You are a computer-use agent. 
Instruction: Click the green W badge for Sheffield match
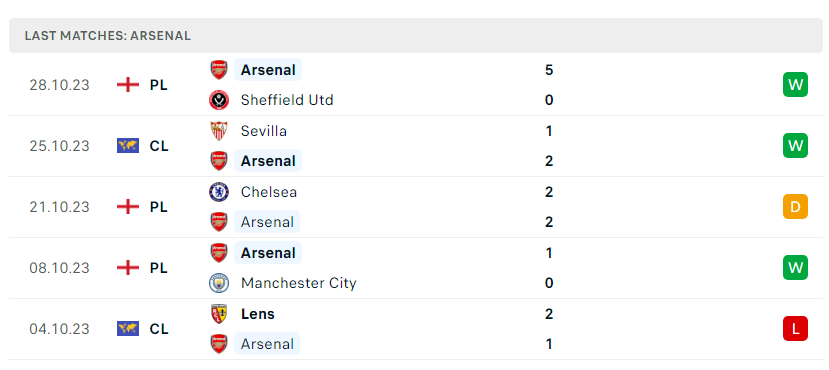click(795, 85)
